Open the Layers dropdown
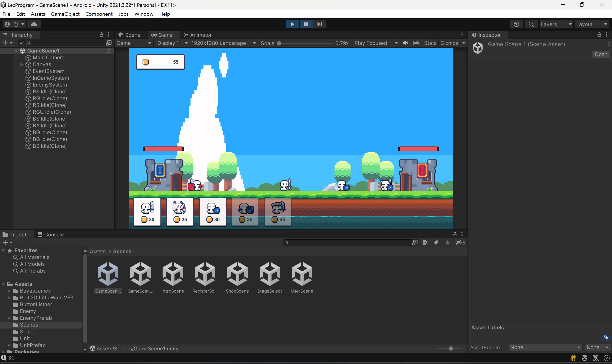This screenshot has height=364, width=612. coord(556,24)
